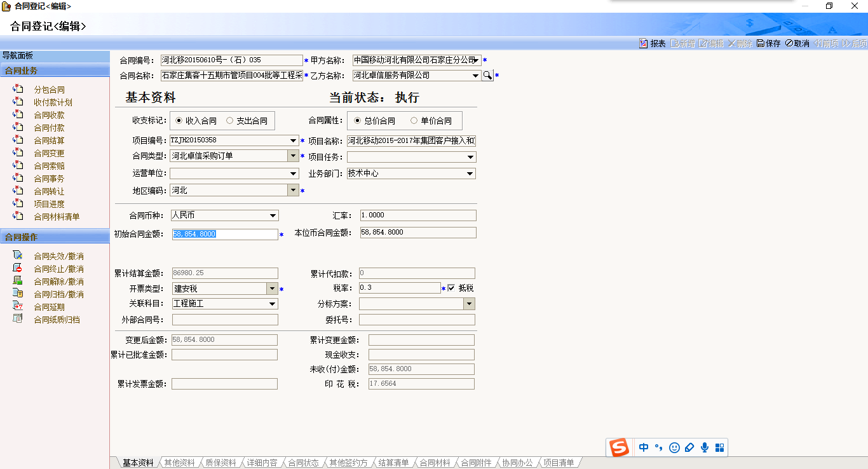Toggle Sogou 中 Chinese/English mode
The width and height of the screenshot is (868, 469).
coord(644,447)
